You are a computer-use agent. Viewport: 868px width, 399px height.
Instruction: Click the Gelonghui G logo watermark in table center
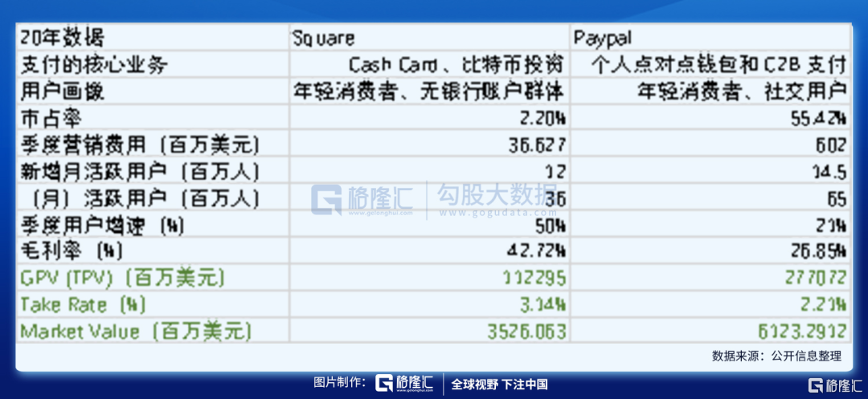coord(327,200)
